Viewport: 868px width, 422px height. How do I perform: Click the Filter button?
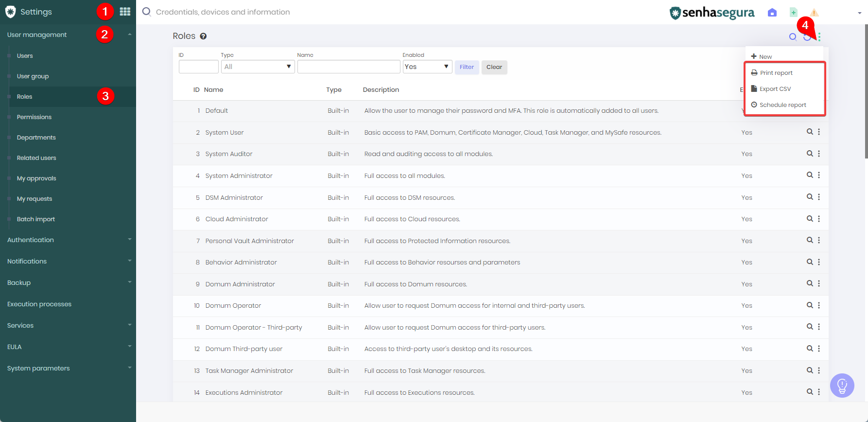[467, 67]
